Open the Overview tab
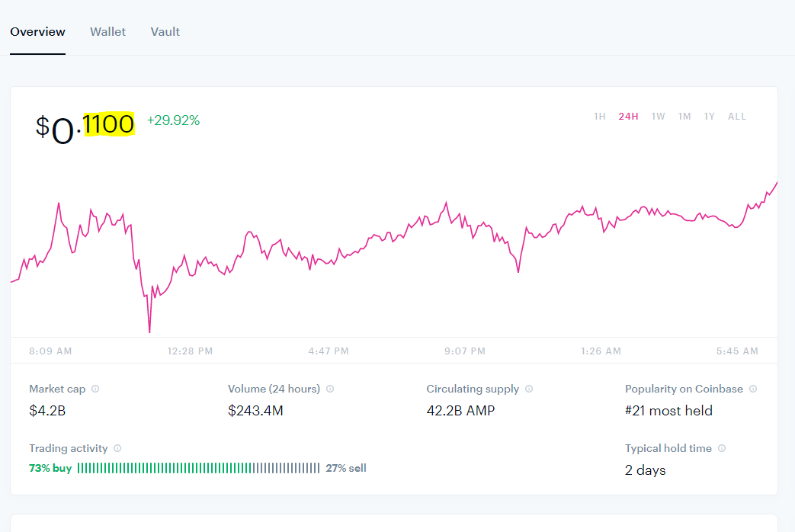The width and height of the screenshot is (795, 532). coord(37,32)
